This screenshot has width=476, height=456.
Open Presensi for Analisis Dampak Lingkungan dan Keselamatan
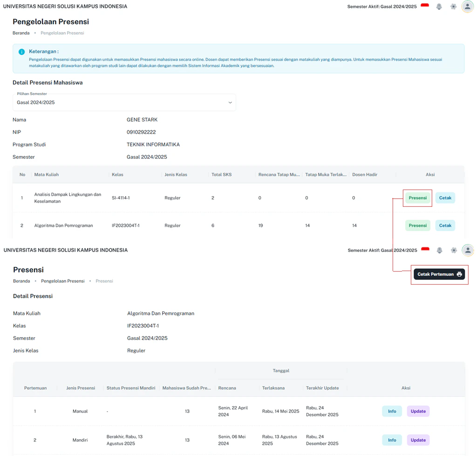click(x=417, y=198)
